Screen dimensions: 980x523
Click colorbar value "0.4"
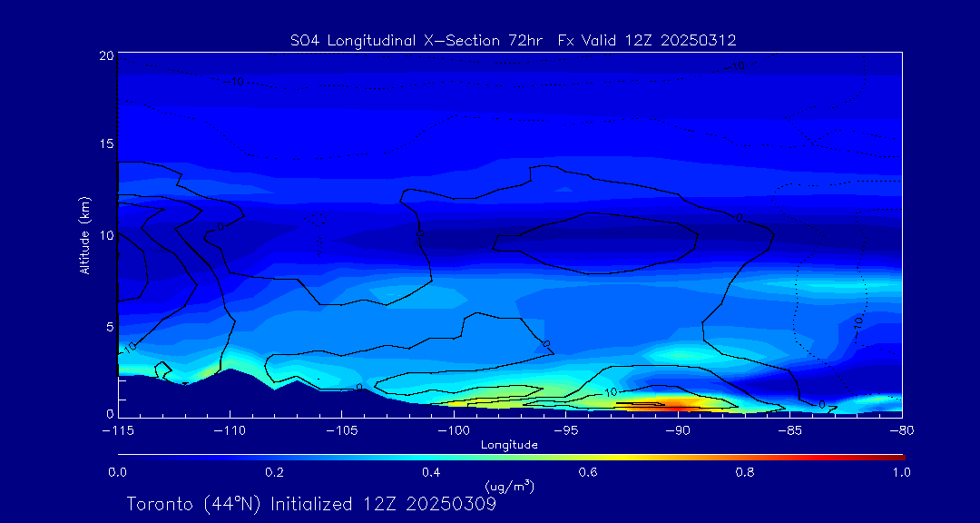coord(431,472)
